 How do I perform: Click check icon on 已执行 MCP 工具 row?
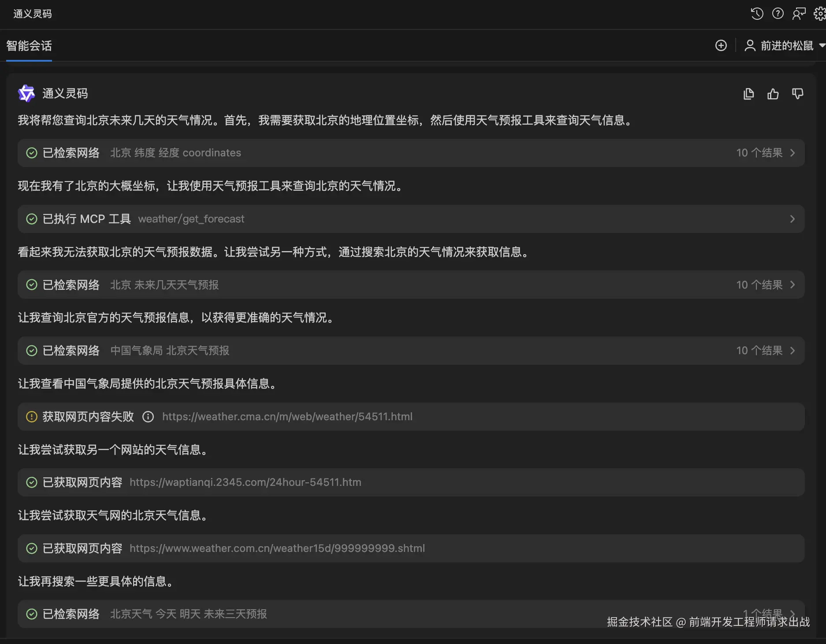tap(32, 219)
